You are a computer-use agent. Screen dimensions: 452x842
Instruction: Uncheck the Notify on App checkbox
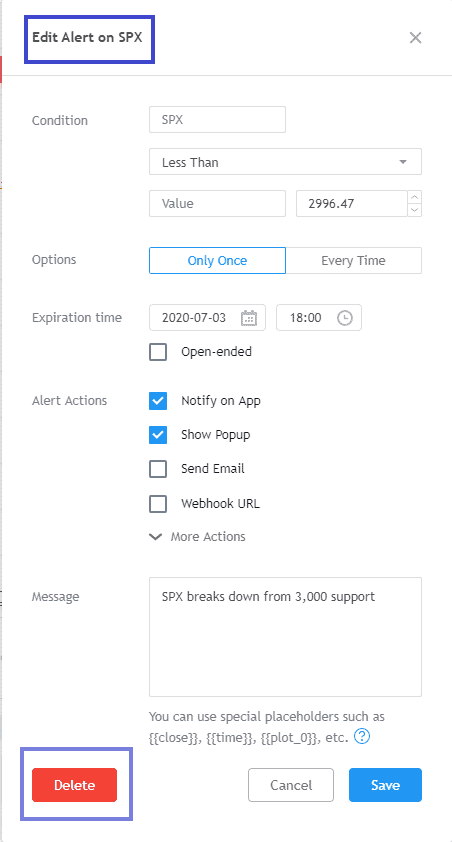(158, 401)
